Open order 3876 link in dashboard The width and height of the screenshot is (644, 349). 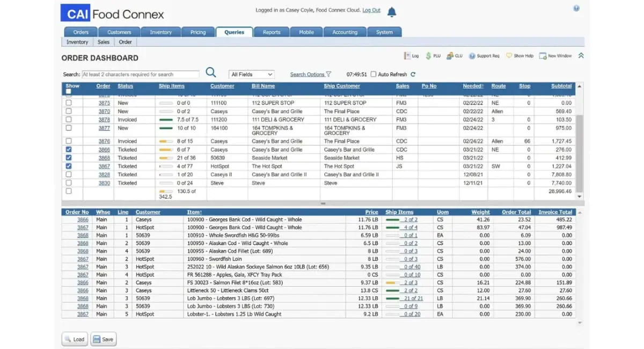point(104,141)
